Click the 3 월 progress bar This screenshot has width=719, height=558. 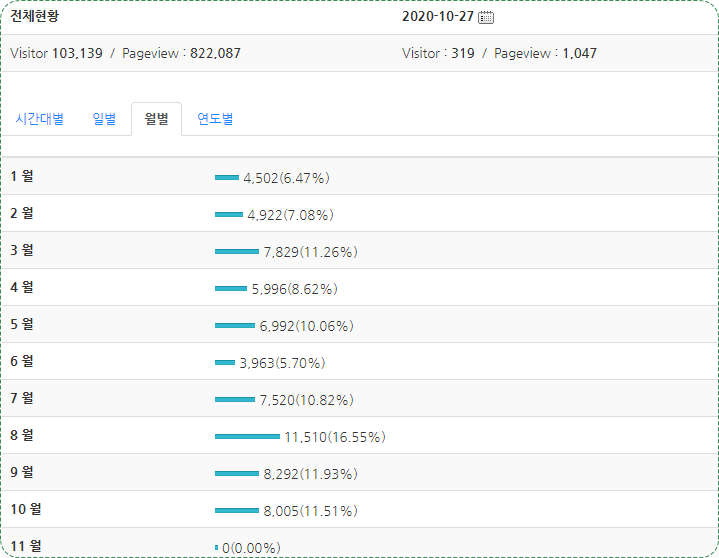click(x=237, y=251)
